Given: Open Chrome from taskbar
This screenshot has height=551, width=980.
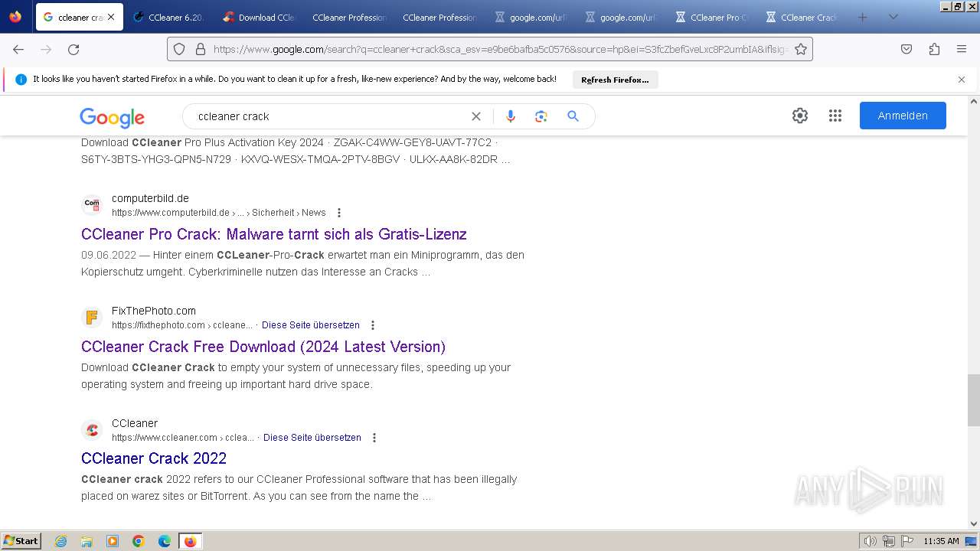Looking at the screenshot, I should pos(139,541).
